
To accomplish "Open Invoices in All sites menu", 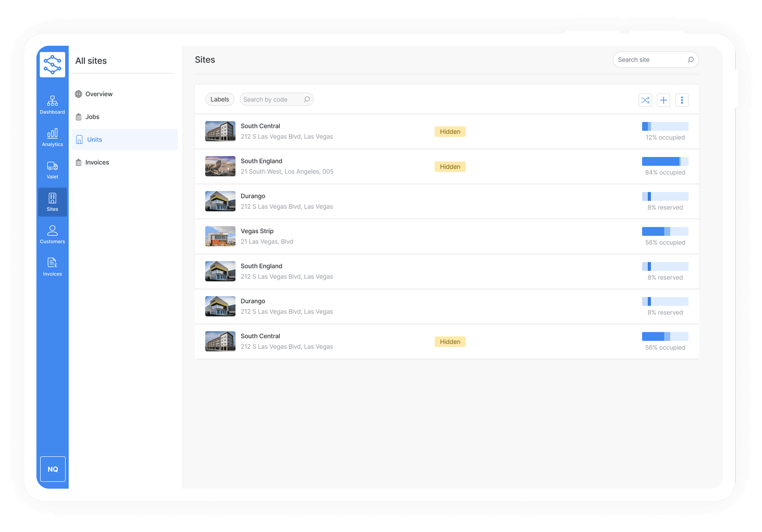I will [x=97, y=162].
